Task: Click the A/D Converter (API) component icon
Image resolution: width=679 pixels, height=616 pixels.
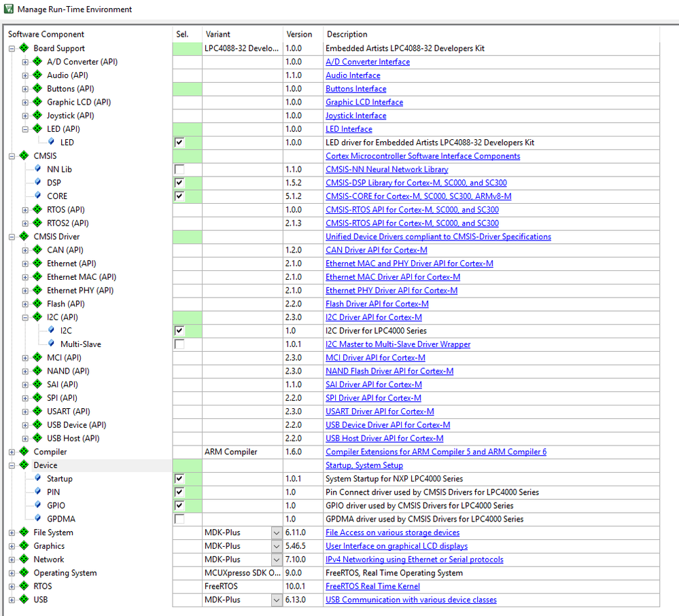Action: tap(37, 61)
